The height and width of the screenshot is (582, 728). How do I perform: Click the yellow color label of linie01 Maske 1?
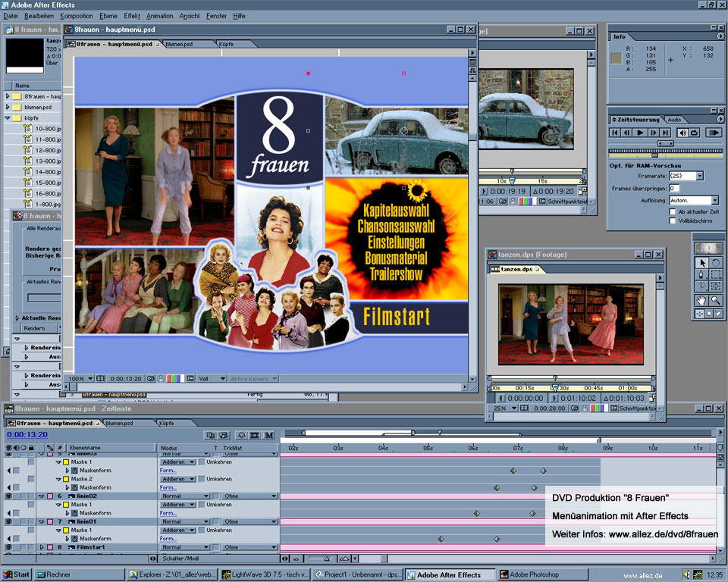tap(66, 530)
